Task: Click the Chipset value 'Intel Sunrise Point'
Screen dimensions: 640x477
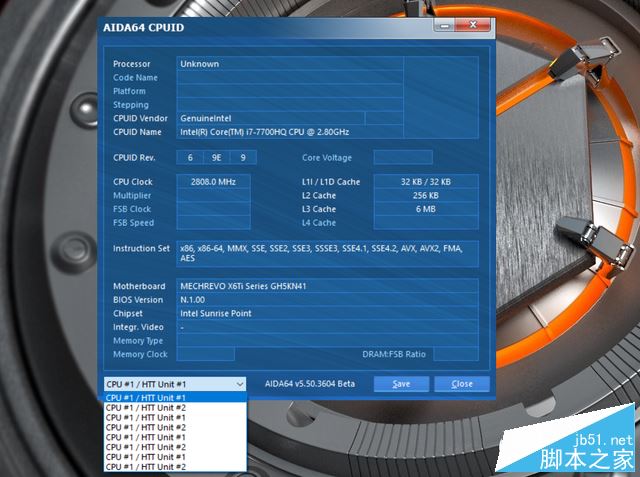Action: pos(216,313)
